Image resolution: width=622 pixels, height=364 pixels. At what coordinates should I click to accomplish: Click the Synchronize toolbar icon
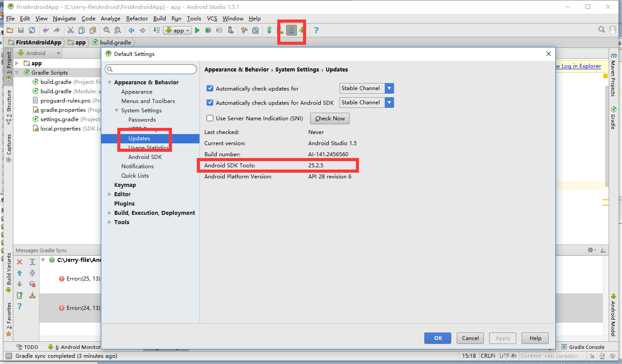coord(32,30)
